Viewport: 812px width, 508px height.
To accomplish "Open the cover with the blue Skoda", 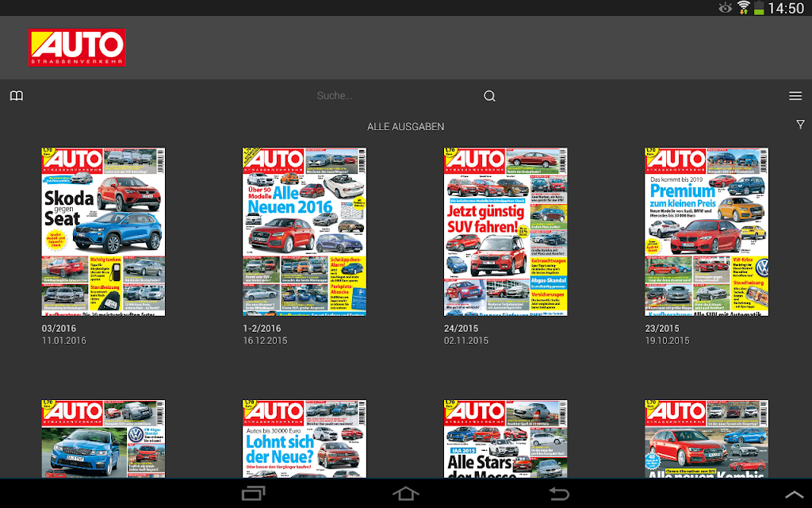I will (x=104, y=438).
